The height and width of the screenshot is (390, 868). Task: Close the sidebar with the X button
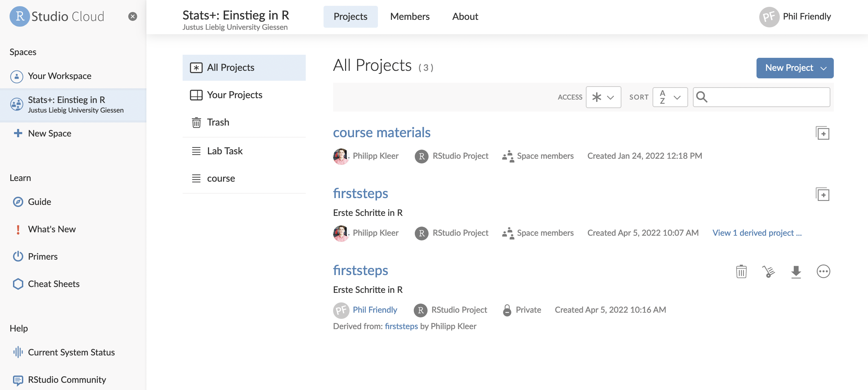click(x=133, y=16)
